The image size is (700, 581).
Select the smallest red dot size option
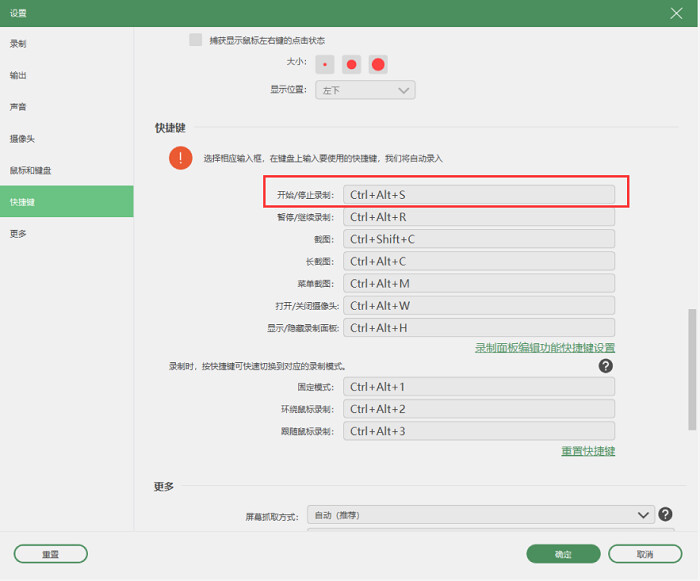click(x=325, y=65)
